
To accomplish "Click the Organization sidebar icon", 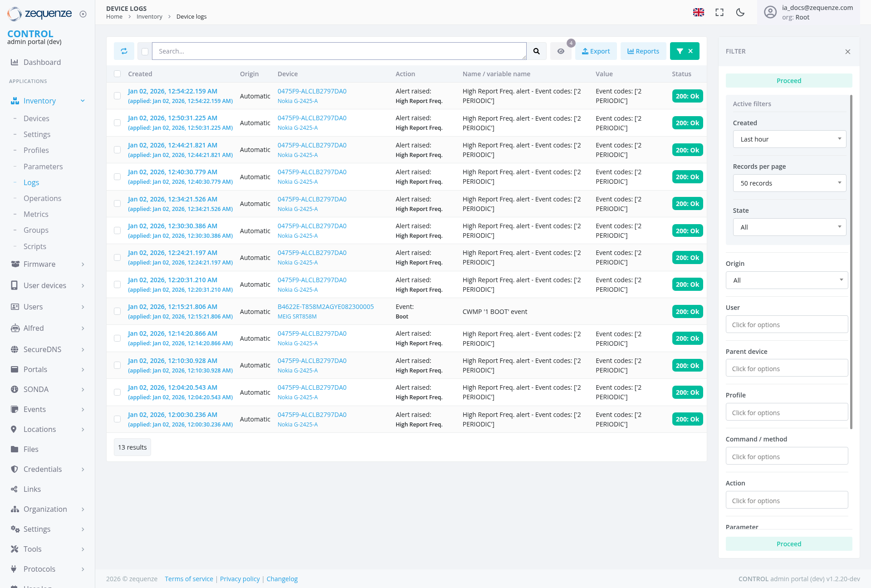I will [x=15, y=509].
